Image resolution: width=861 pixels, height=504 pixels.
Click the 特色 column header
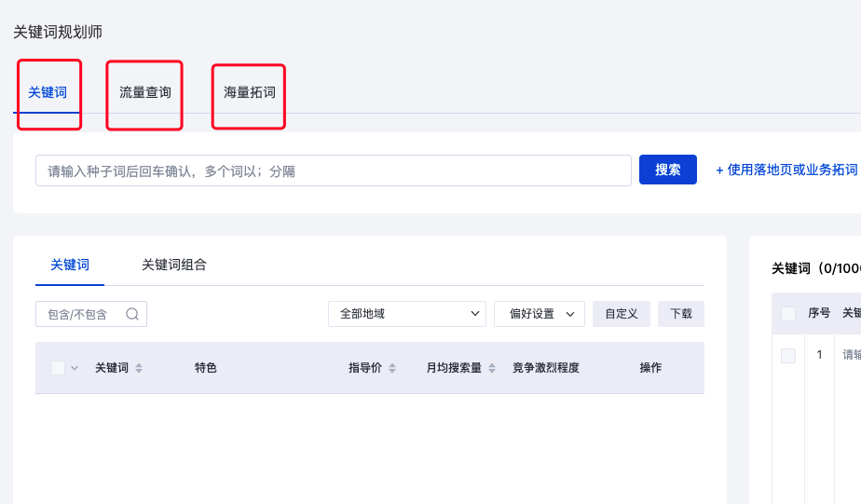point(205,368)
